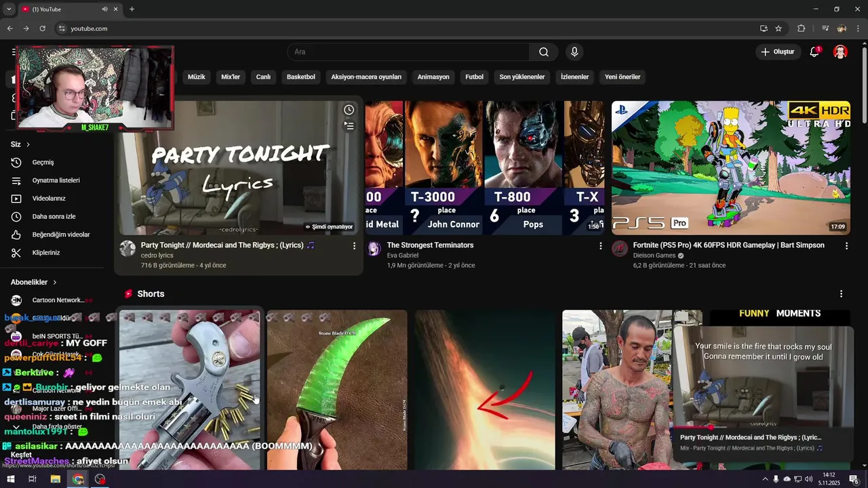This screenshot has height=488, width=868.
Task: Open the revolver pistol Short
Action: [x=189, y=390]
